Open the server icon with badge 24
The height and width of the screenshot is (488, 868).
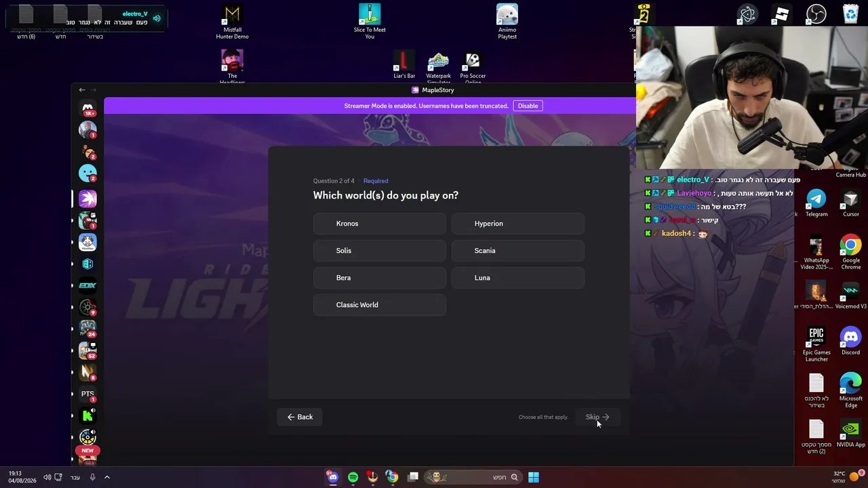87,329
